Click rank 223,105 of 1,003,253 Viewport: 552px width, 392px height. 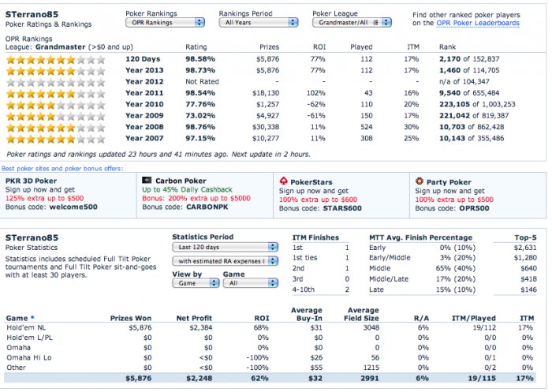(477, 104)
